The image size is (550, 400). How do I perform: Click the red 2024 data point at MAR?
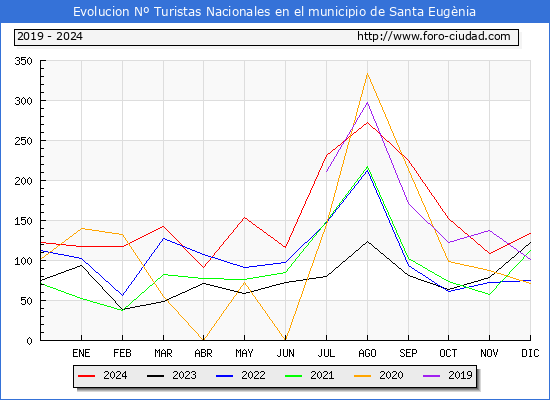(163, 226)
